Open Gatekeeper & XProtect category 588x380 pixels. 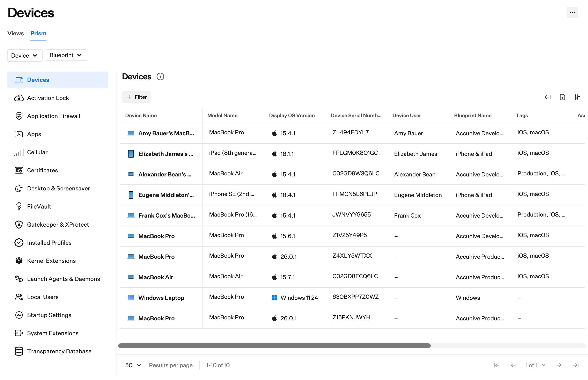point(58,225)
